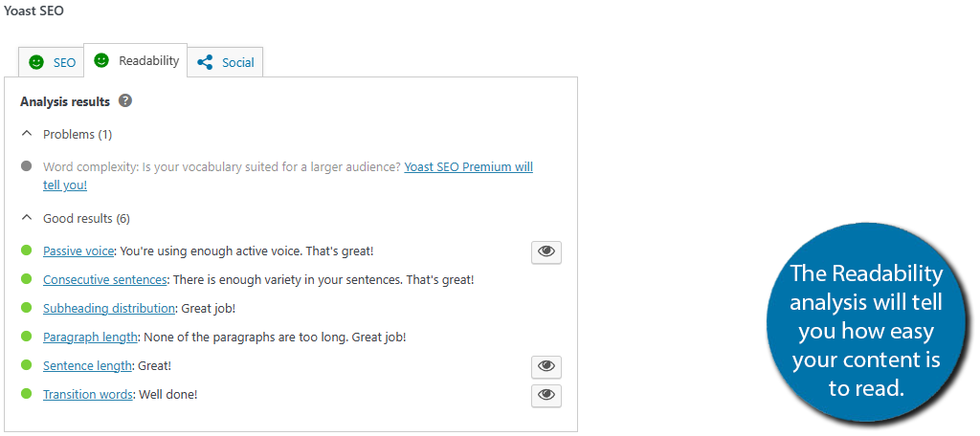The image size is (980, 436).
Task: Open the Sentence length link
Action: [x=87, y=365]
